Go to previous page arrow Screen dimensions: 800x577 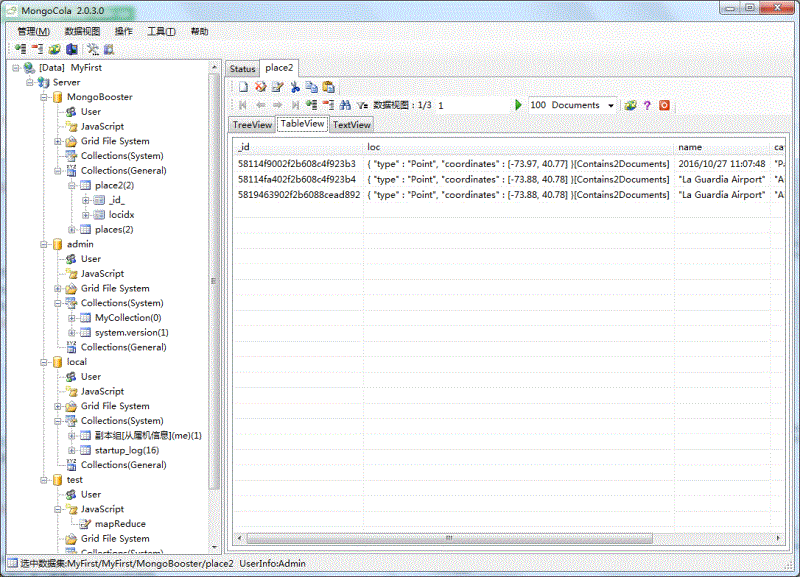261,105
